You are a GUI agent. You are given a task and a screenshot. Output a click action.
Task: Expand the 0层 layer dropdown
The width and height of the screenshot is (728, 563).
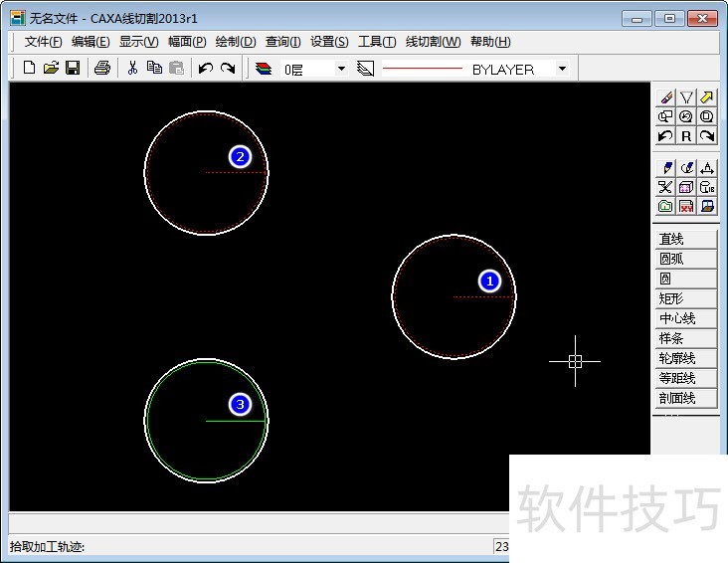click(x=341, y=69)
